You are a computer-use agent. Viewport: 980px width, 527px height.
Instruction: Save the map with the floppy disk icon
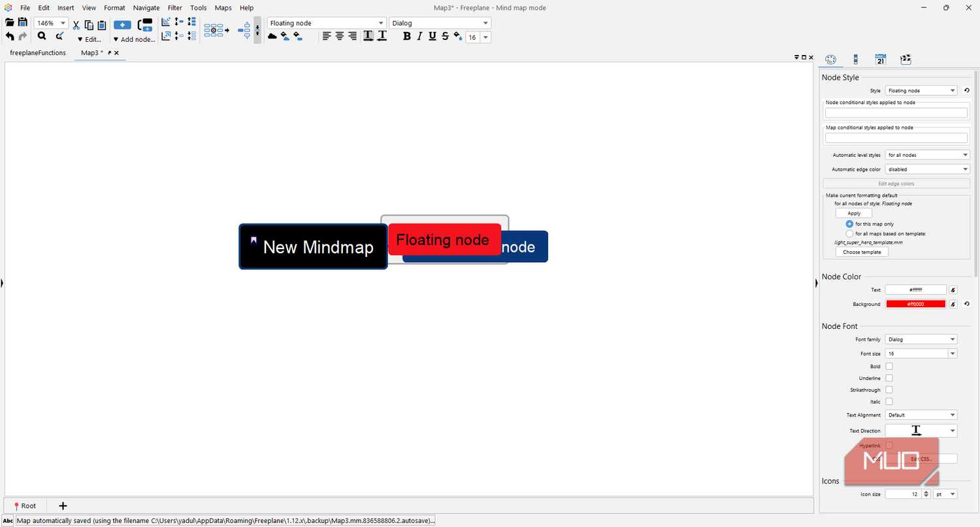22,23
